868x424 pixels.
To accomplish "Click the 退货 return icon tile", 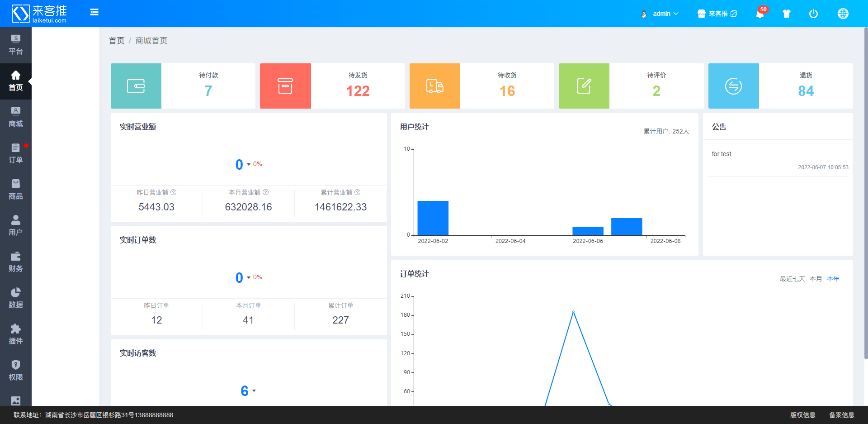I will coord(734,86).
